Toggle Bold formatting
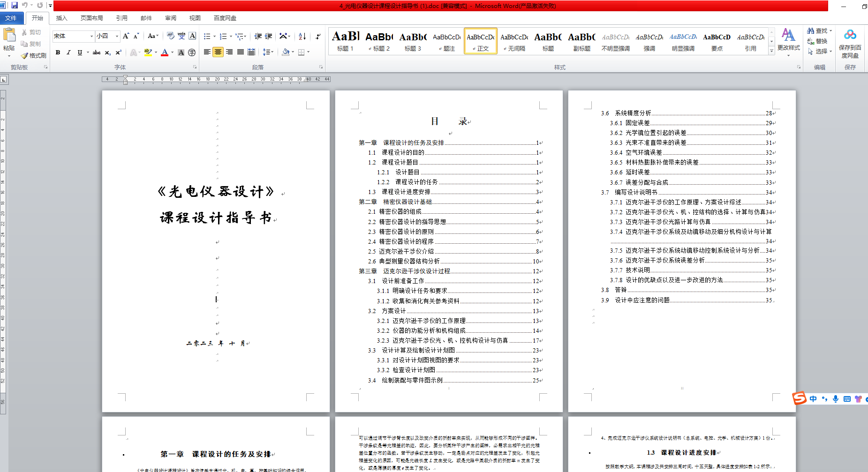This screenshot has width=868, height=472. (58, 52)
